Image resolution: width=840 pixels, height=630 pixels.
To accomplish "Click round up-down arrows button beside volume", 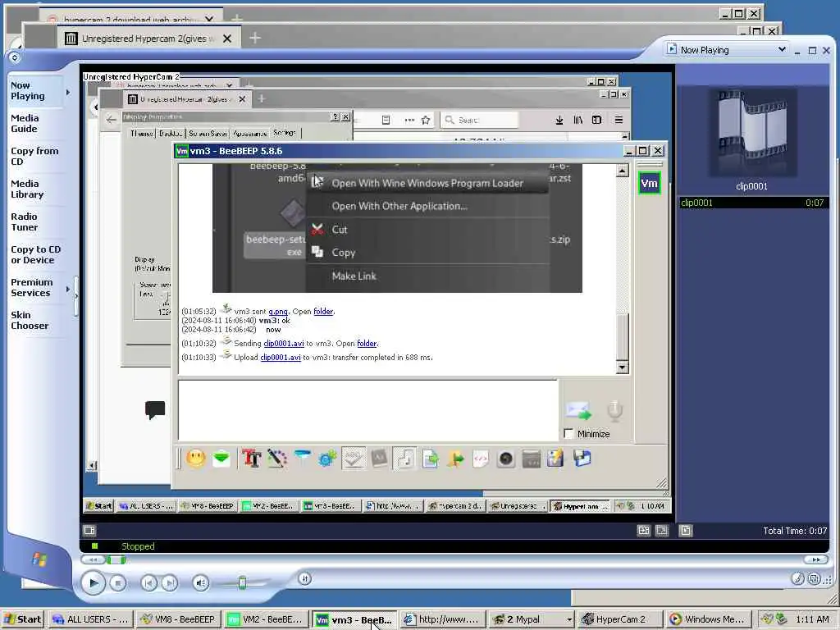I will (305, 578).
